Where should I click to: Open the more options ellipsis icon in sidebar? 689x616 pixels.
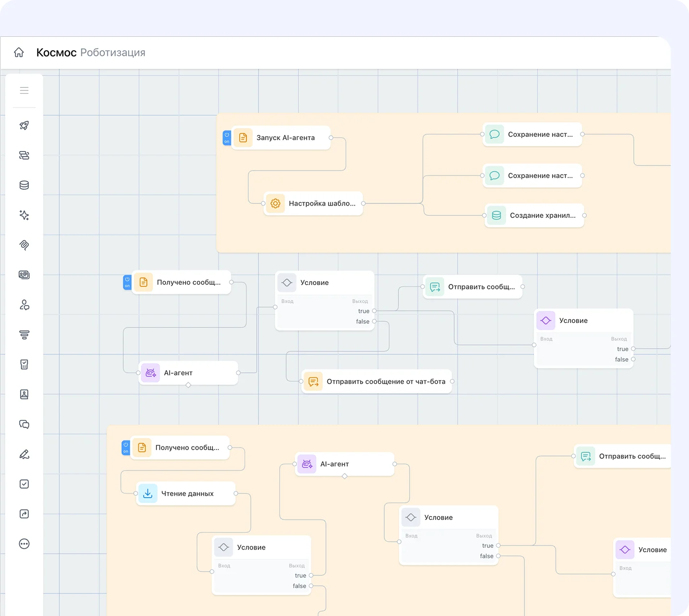(24, 544)
